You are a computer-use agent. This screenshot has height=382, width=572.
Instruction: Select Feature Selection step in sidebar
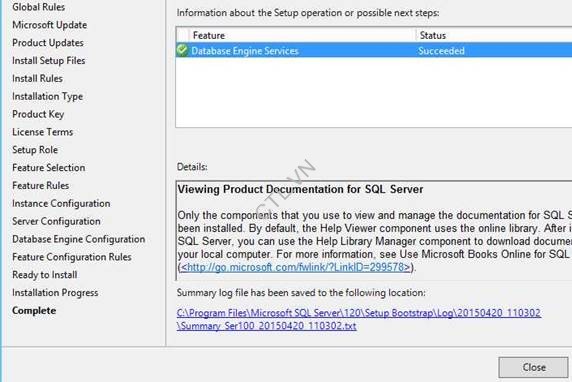[x=49, y=168]
